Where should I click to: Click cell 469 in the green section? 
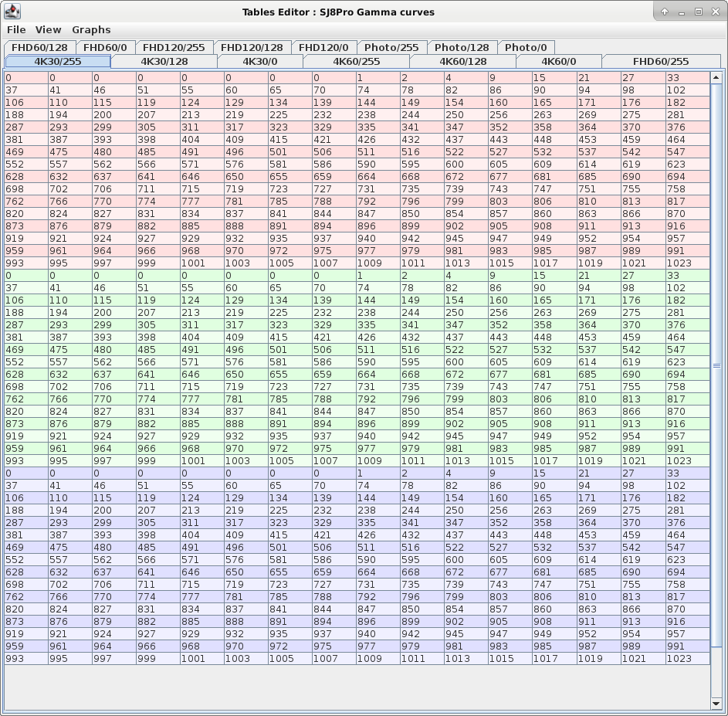26,350
